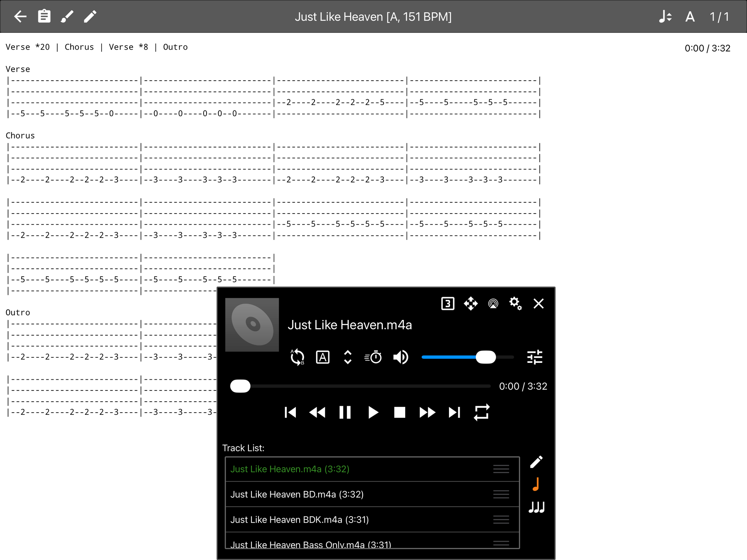Open the transpose note icon in top bar
The width and height of the screenshot is (747, 560).
pyautogui.click(x=665, y=16)
